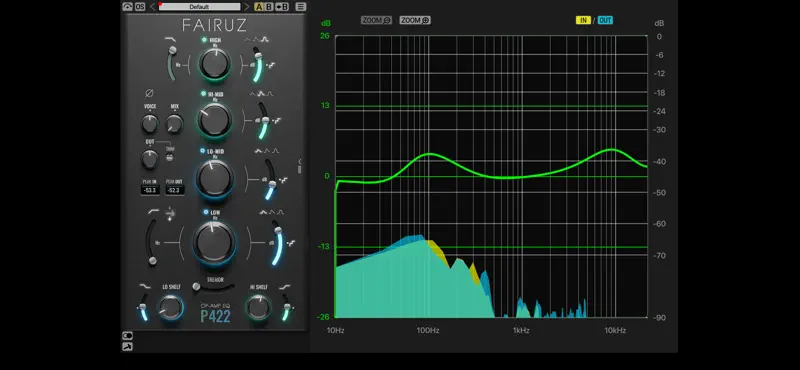The image size is (800, 370).
Task: Click the MIX knob
Action: point(174,124)
